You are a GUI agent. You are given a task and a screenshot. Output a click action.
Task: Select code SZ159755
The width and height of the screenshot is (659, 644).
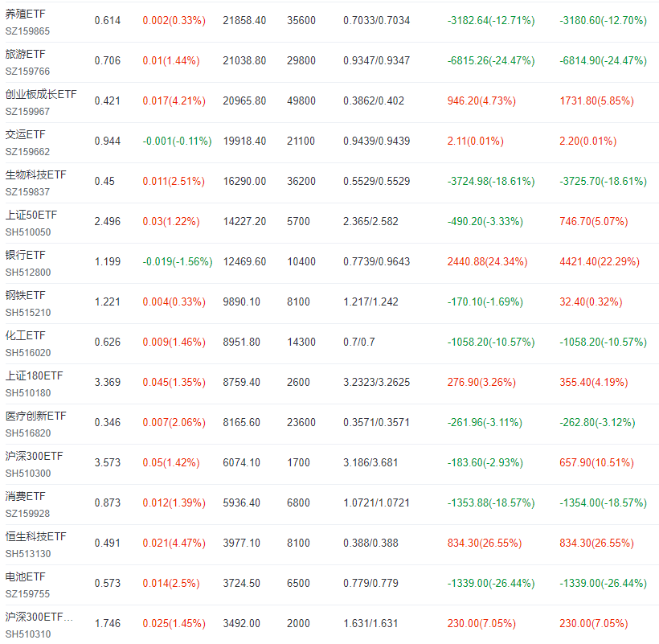[27, 594]
